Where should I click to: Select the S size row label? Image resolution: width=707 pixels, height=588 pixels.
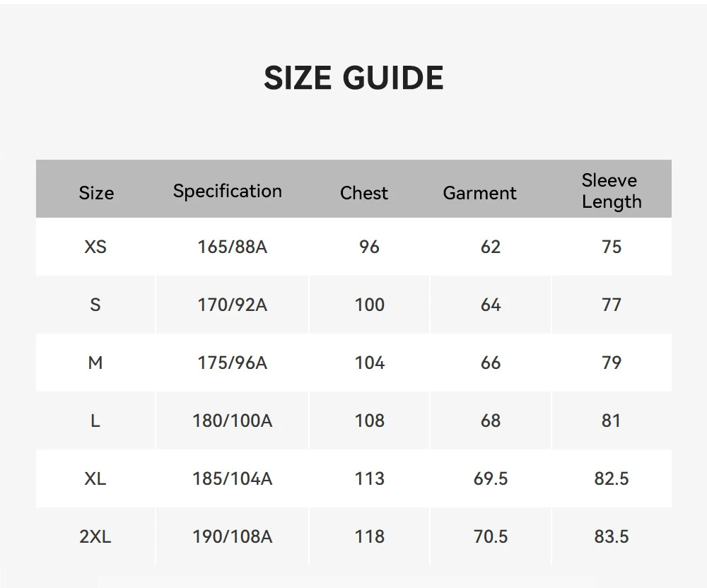click(x=95, y=305)
